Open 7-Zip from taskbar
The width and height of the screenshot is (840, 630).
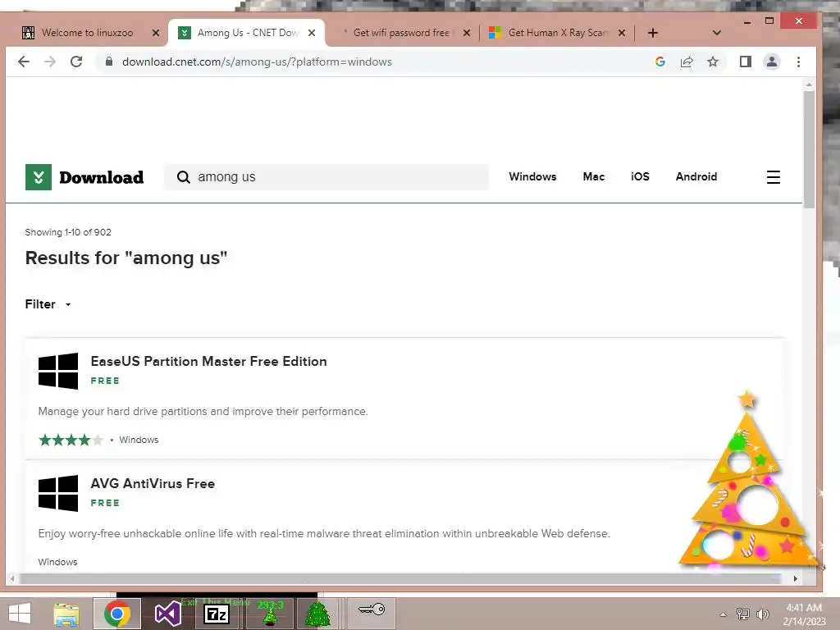(217, 614)
